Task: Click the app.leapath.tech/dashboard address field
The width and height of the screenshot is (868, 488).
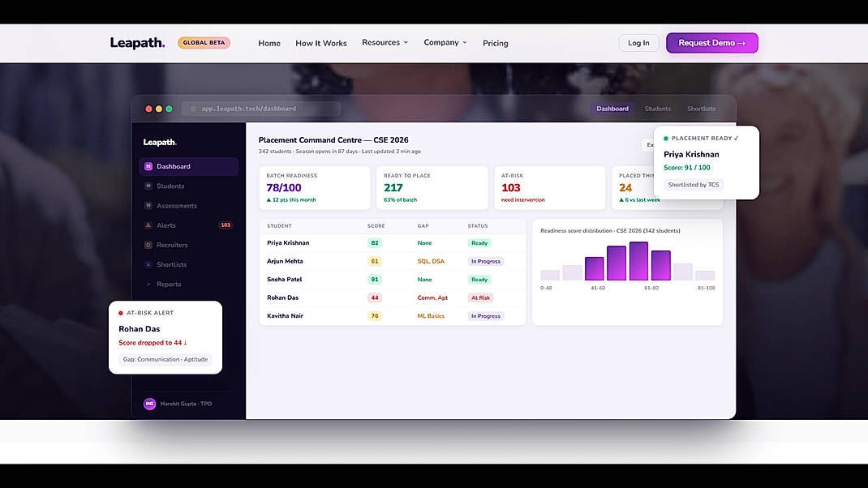Action: [260, 109]
